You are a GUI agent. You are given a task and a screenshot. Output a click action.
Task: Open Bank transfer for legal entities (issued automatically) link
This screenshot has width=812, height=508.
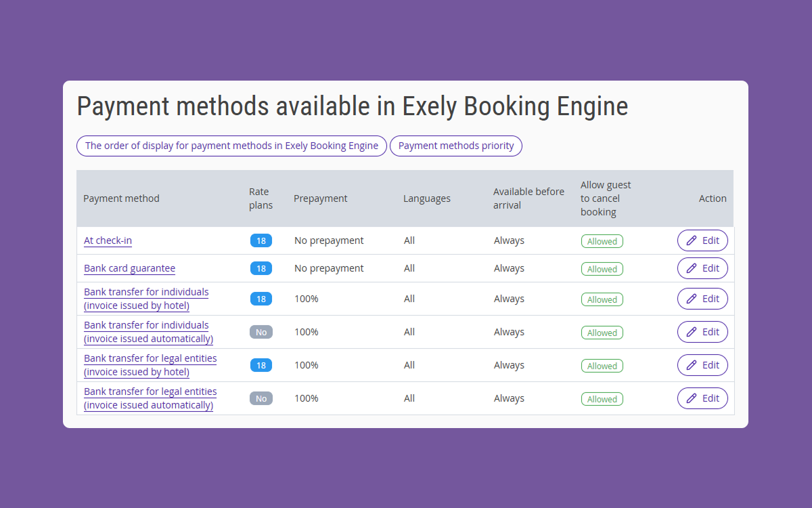pyautogui.click(x=150, y=398)
